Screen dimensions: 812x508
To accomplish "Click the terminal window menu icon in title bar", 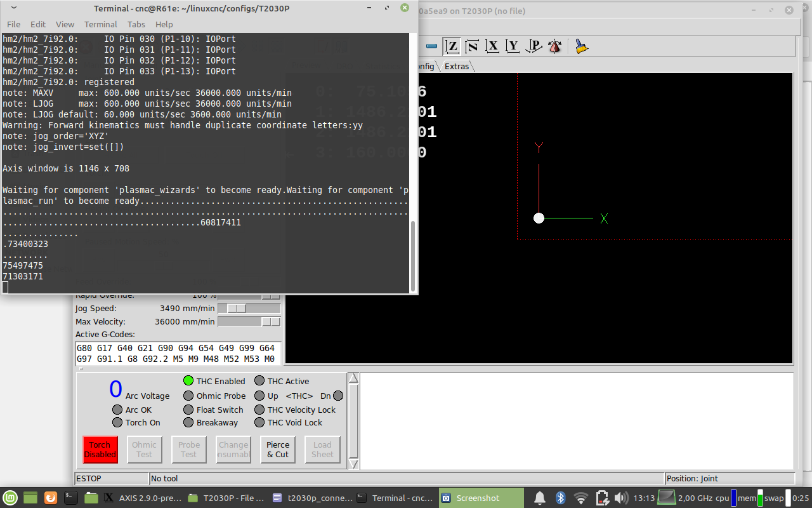I will (x=14, y=8).
